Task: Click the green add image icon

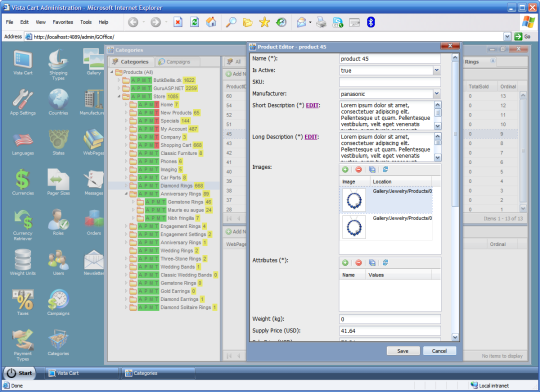Action: [x=345, y=169]
